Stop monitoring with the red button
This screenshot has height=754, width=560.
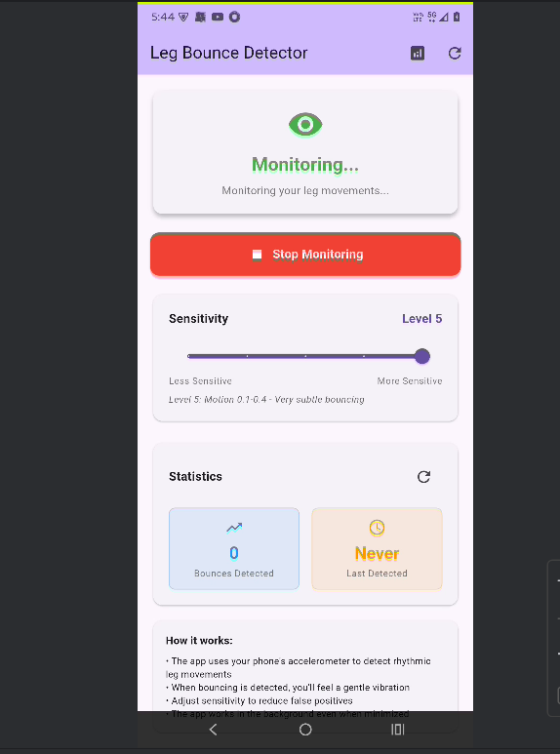305,255
